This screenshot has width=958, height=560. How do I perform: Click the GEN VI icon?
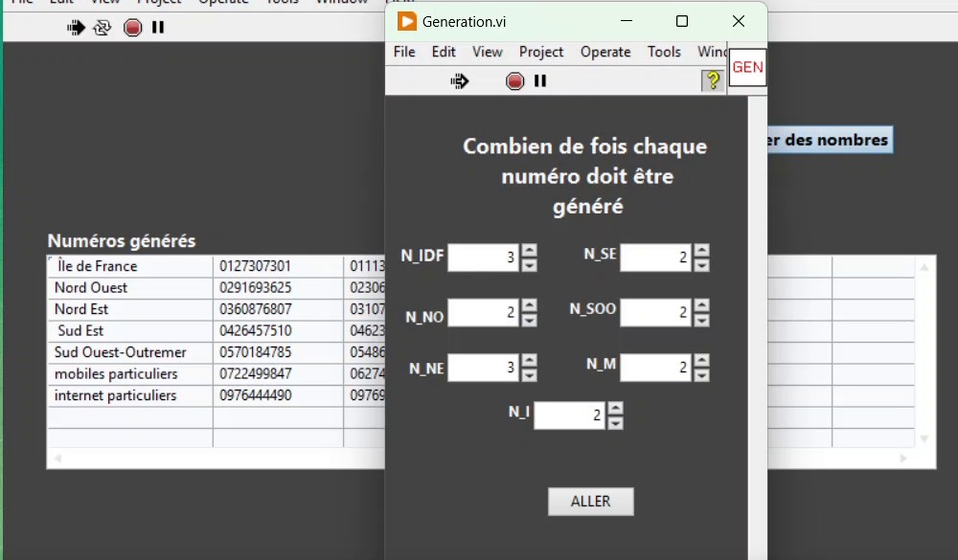pos(747,67)
